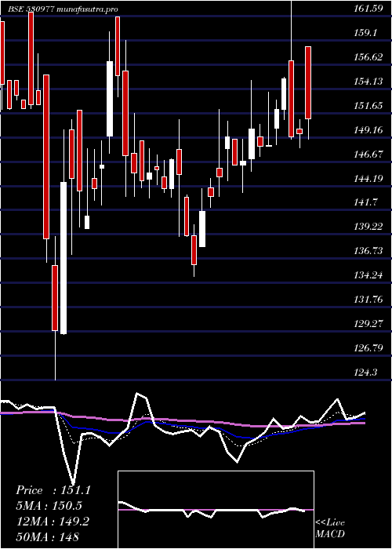Click the 134.24 price axis label
The width and height of the screenshot is (392, 549).
point(368,274)
